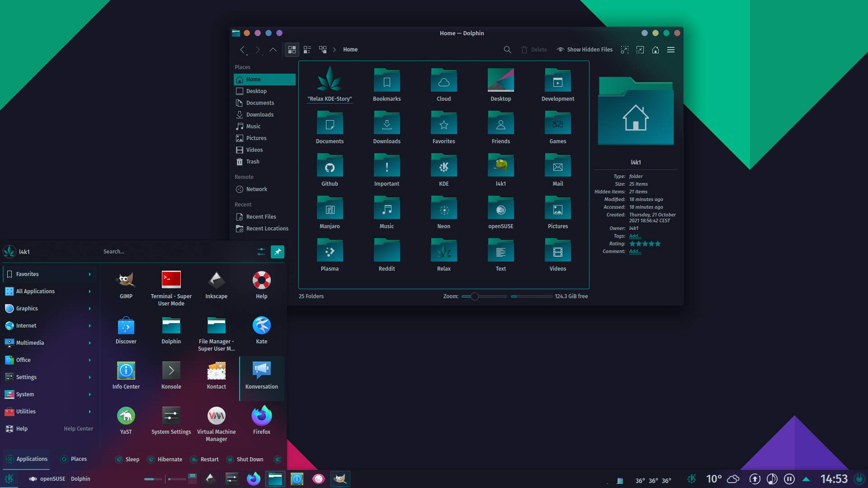The image size is (868, 488).
Task: Click the clock showing 14:53
Action: tap(834, 479)
